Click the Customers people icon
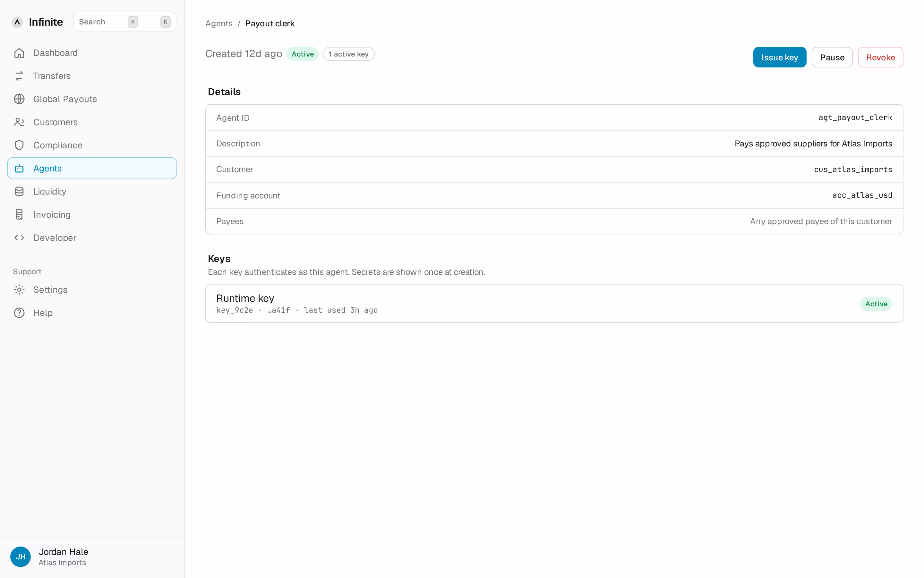 (19, 122)
